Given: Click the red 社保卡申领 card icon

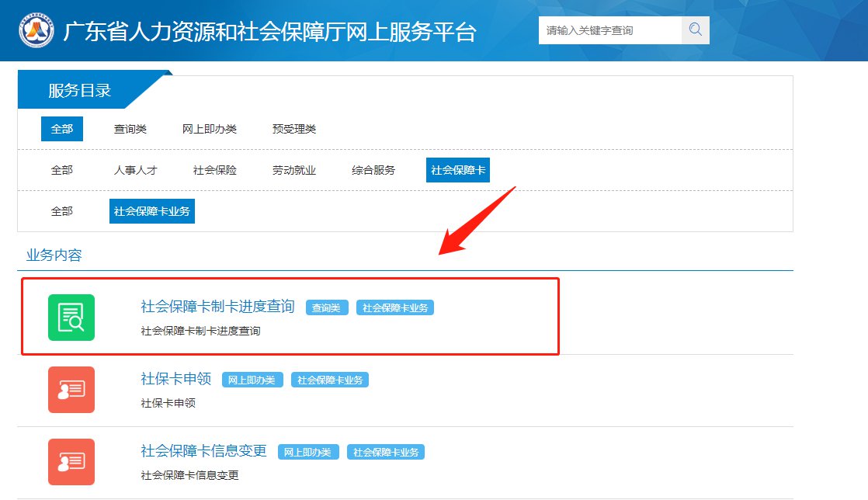Looking at the screenshot, I should (71, 390).
